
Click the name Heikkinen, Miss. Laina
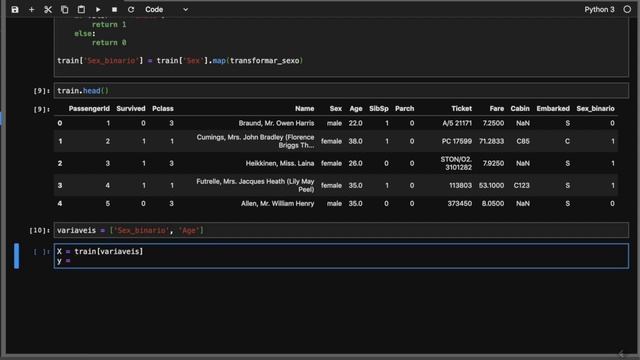click(x=280, y=163)
